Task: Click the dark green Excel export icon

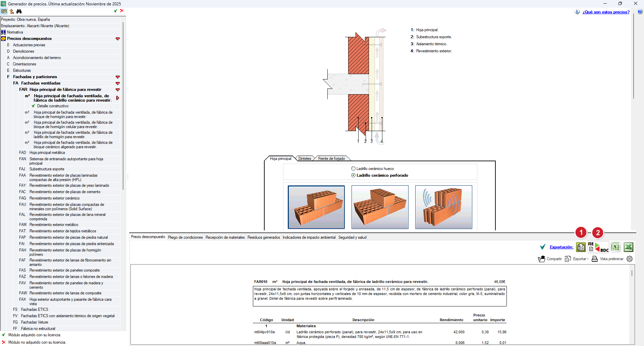Action: pyautogui.click(x=628, y=247)
